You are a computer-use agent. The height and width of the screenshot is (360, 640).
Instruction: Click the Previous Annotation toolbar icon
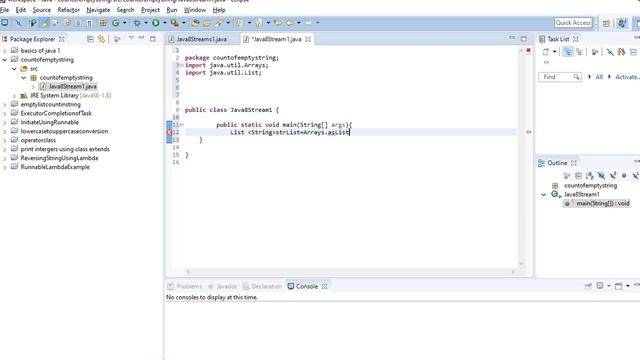258,23
